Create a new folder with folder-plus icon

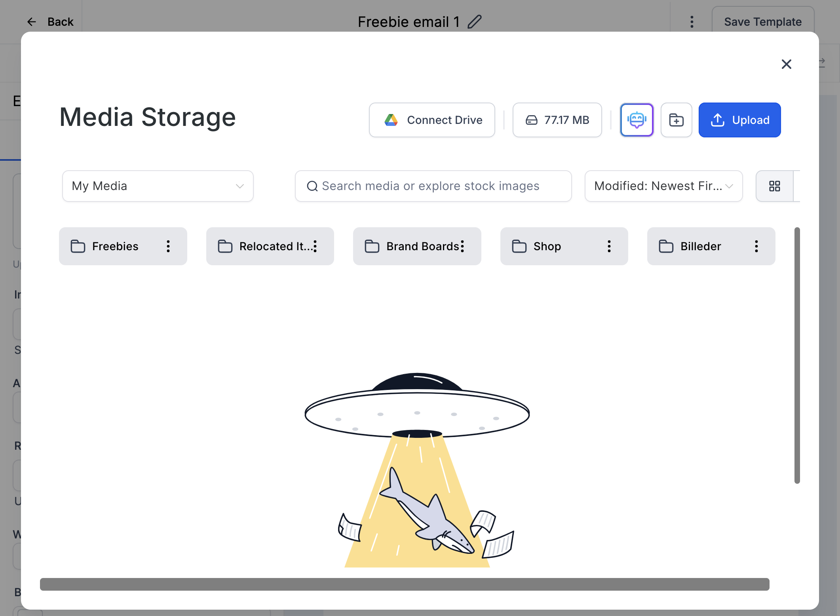click(x=676, y=120)
